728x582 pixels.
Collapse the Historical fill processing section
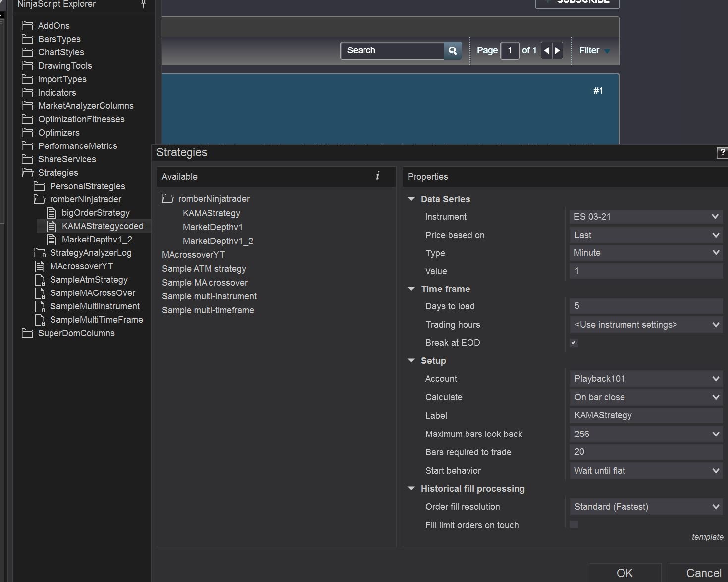tap(411, 489)
